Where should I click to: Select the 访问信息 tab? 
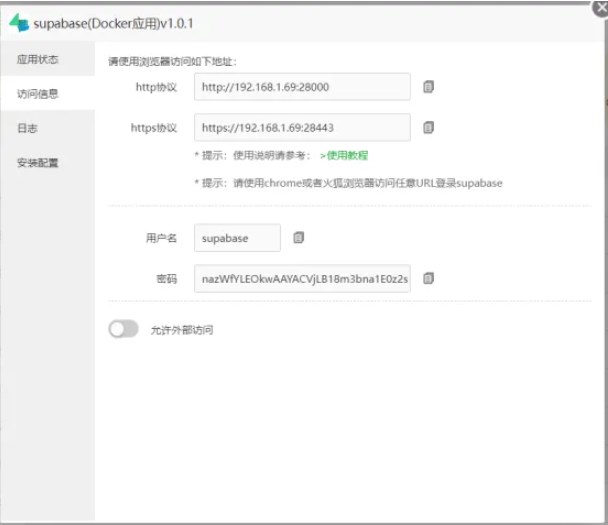(x=48, y=93)
